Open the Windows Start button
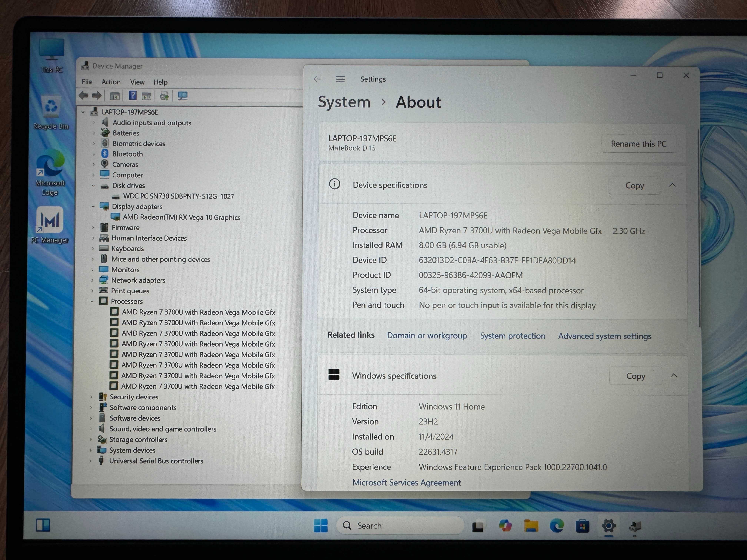 [321, 525]
